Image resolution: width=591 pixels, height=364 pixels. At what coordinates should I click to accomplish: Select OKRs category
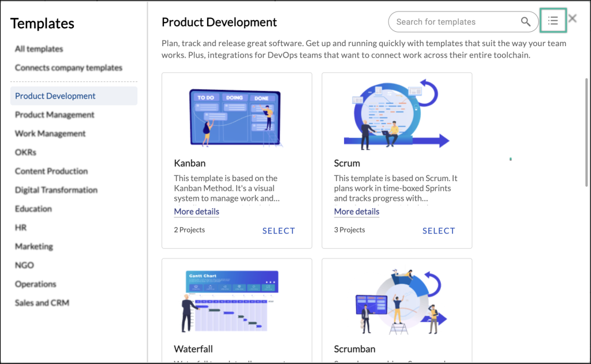click(25, 152)
